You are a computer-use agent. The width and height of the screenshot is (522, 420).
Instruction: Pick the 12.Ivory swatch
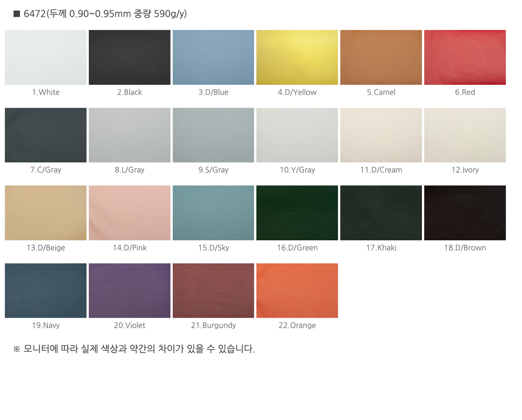[465, 135]
